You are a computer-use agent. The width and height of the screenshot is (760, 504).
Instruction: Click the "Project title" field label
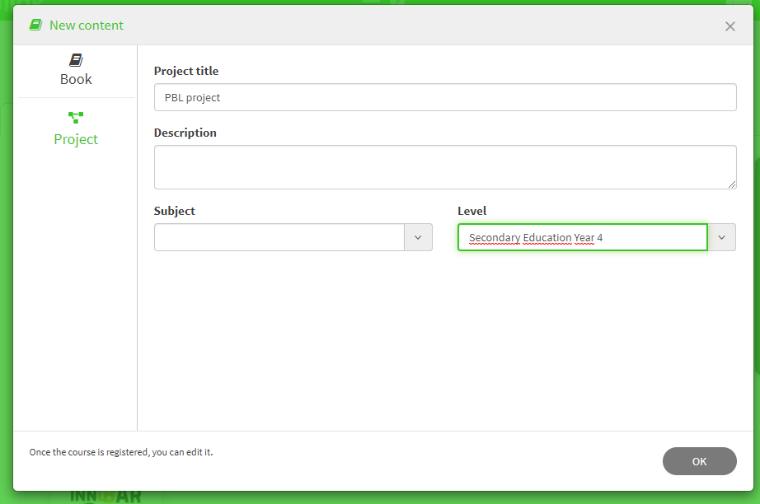186,71
